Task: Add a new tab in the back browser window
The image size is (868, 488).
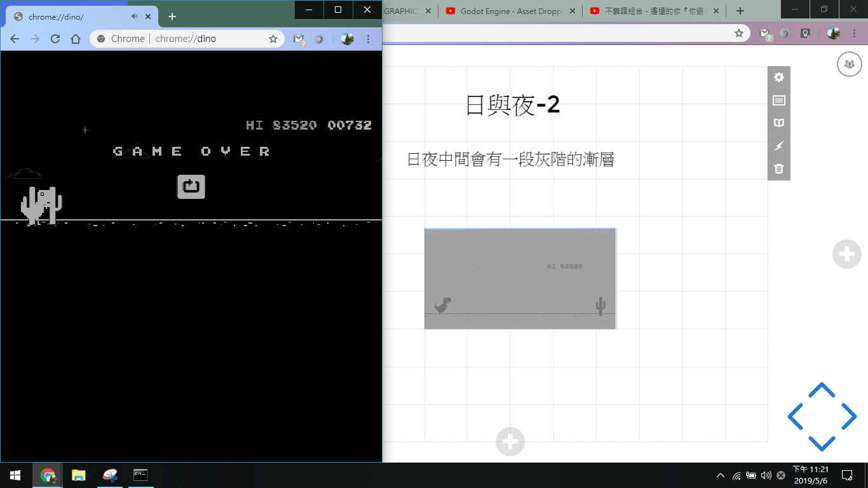Action: 740,11
